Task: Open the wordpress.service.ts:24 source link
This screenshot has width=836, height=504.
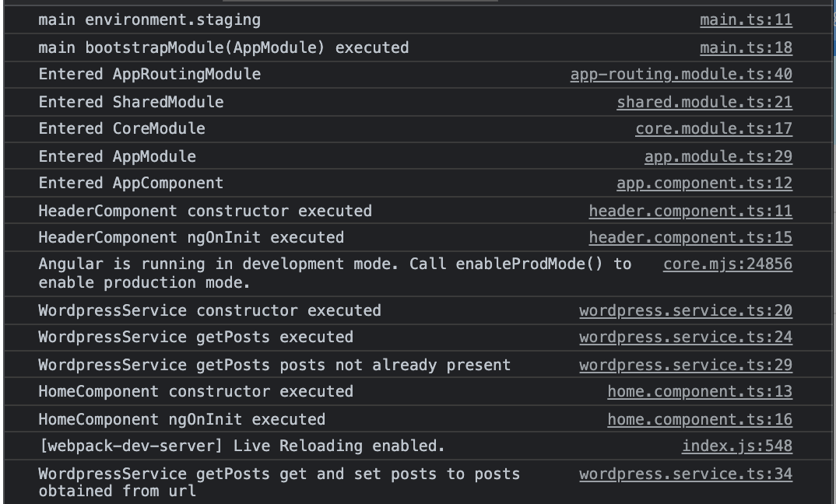Action: click(x=686, y=338)
